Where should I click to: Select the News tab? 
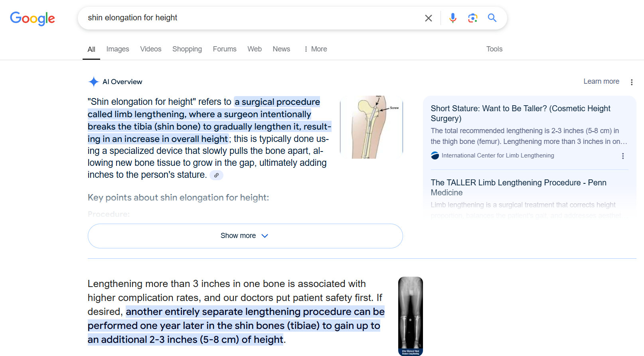pos(281,49)
